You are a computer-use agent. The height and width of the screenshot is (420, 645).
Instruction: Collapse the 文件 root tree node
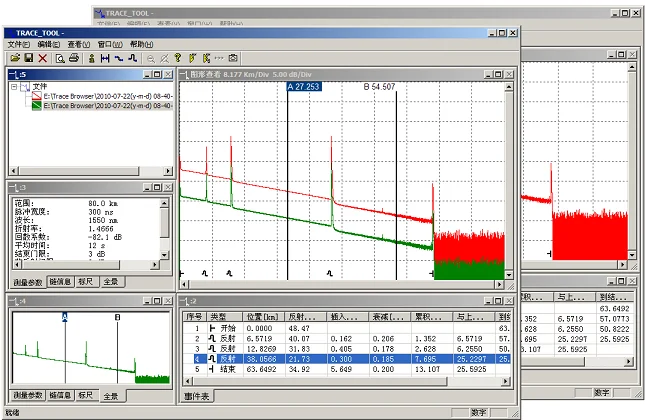pos(12,87)
